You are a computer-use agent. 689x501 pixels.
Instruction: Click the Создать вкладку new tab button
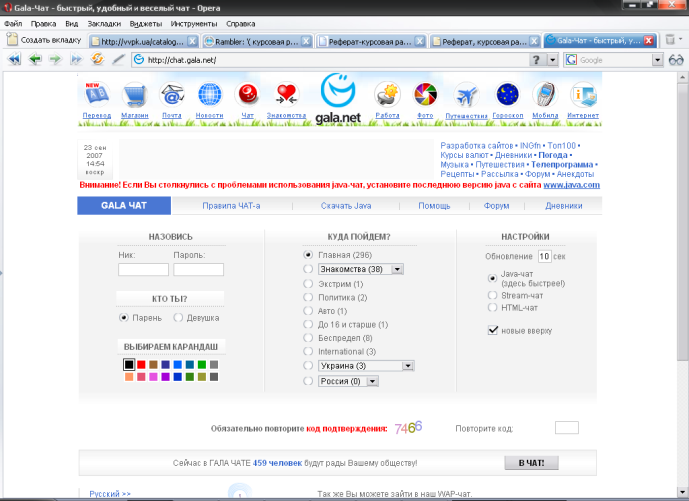(45, 40)
